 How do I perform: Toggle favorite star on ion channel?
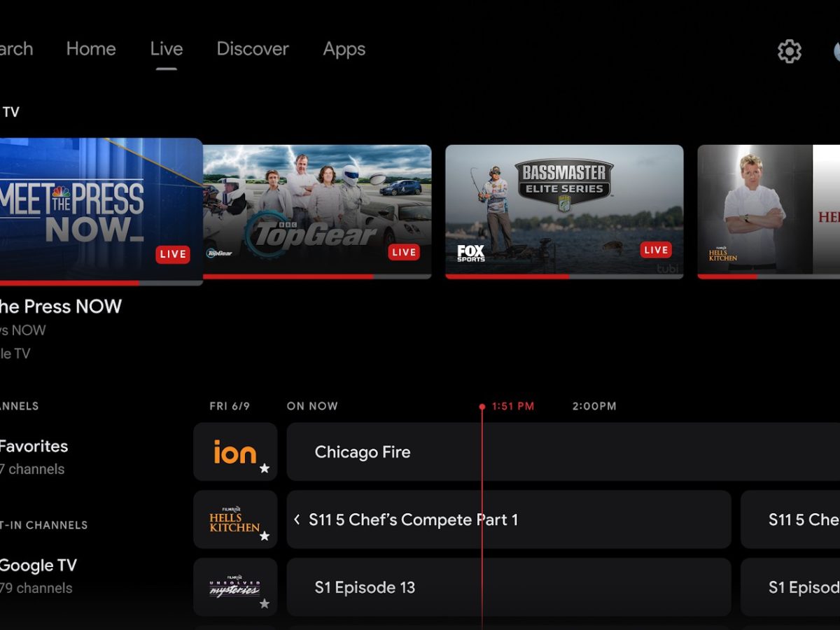point(265,468)
